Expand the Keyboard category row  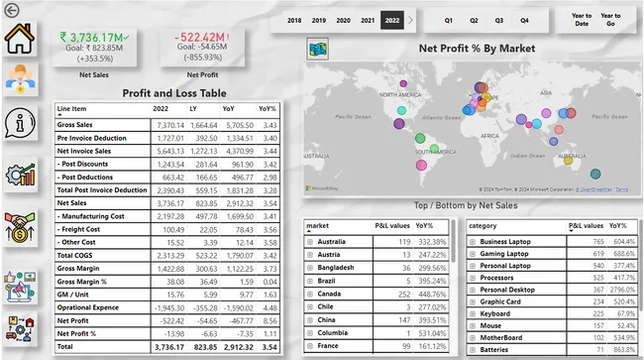(473, 314)
